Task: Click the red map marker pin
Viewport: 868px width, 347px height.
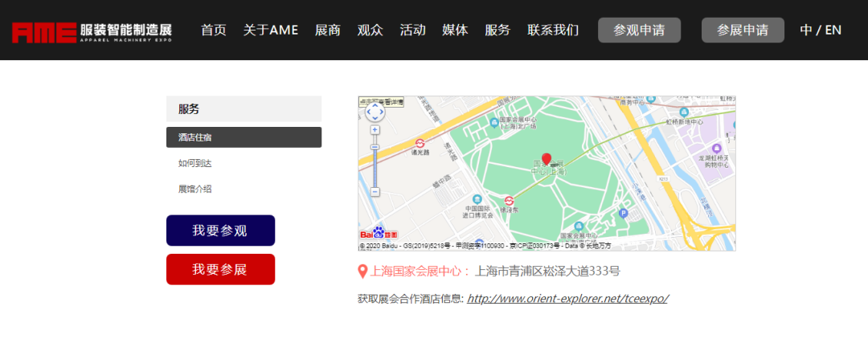Action: click(547, 159)
